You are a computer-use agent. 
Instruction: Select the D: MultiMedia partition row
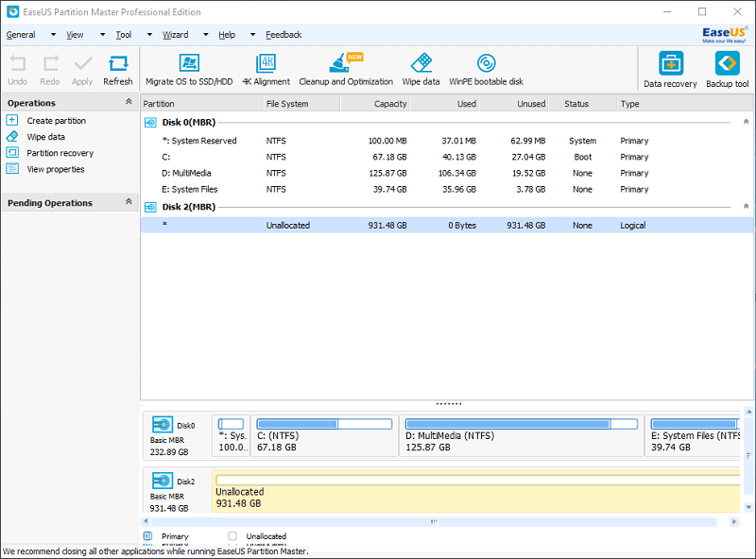446,173
